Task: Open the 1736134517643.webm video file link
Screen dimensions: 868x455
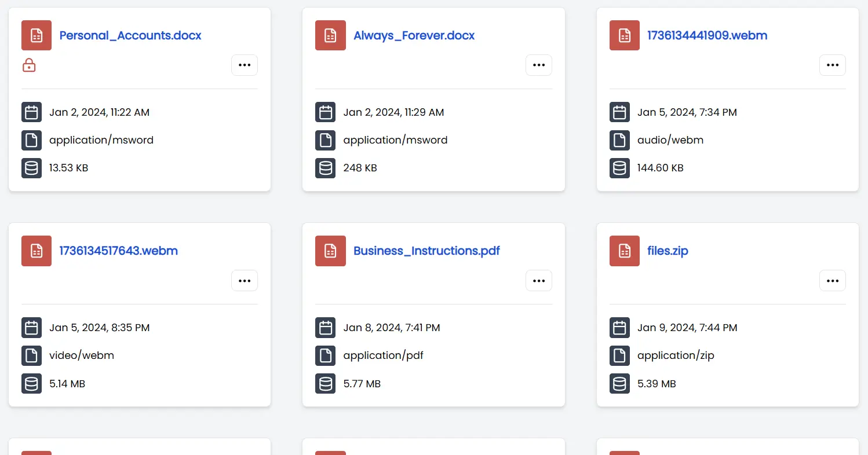Action: click(119, 251)
